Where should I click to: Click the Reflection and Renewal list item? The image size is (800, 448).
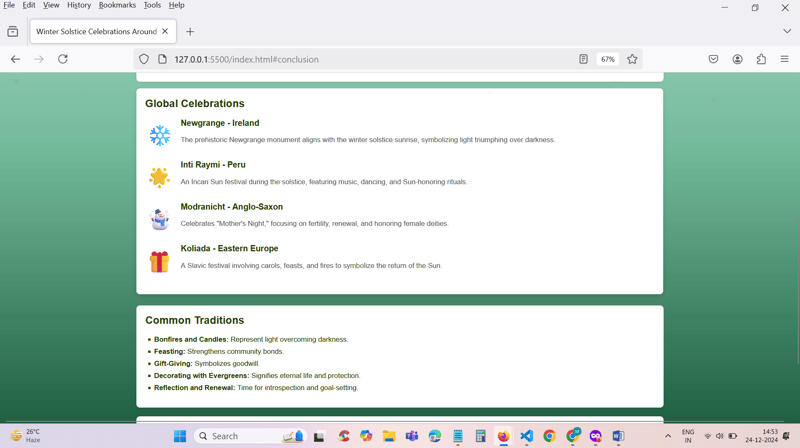[x=256, y=388]
